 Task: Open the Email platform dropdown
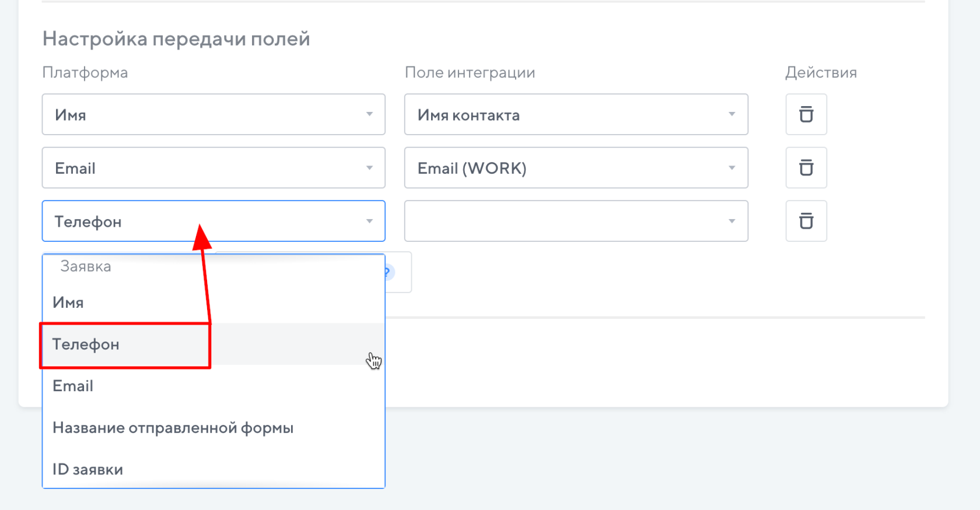tap(213, 168)
